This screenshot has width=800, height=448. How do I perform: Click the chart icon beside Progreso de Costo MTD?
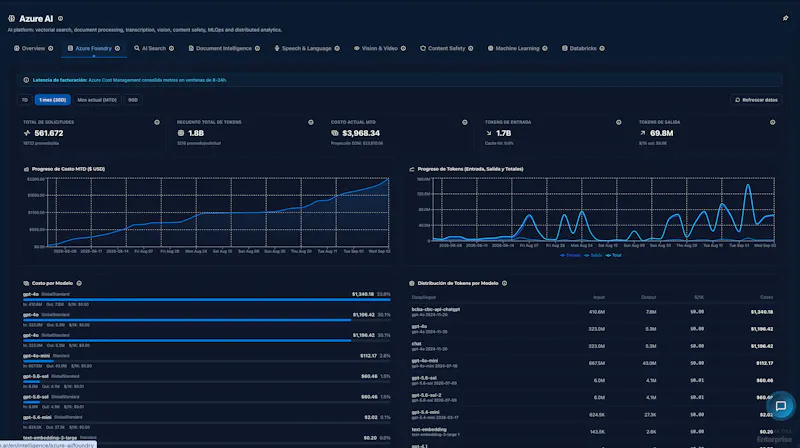click(x=27, y=169)
